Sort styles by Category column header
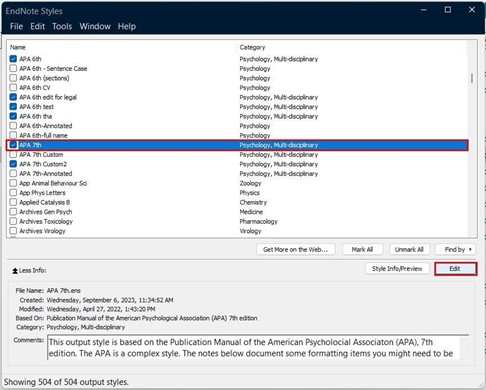486x390 pixels. [x=252, y=47]
